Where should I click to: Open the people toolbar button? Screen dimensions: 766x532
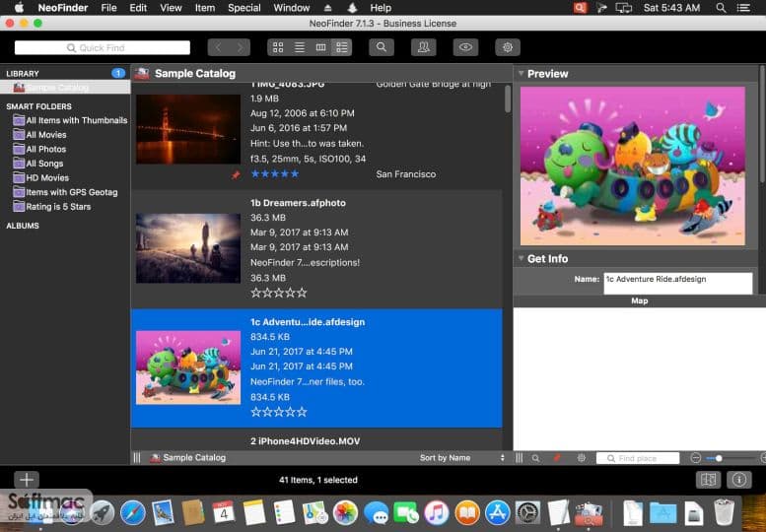click(x=424, y=47)
